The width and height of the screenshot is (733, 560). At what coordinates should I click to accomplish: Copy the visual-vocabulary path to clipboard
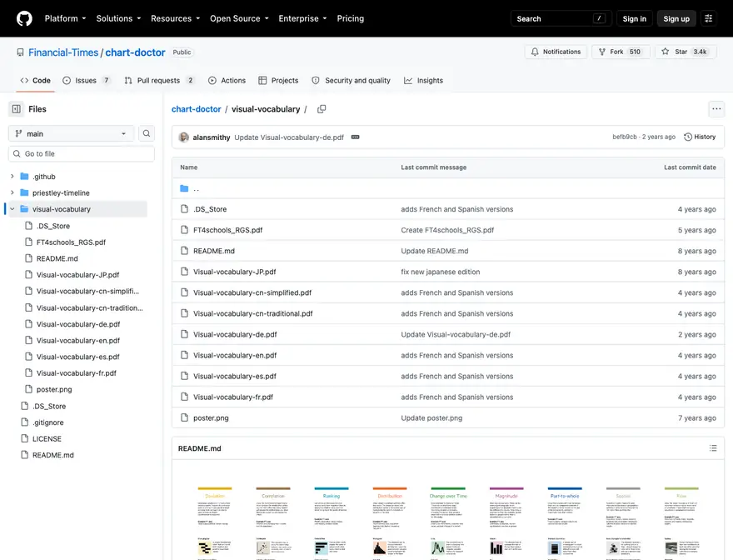322,109
